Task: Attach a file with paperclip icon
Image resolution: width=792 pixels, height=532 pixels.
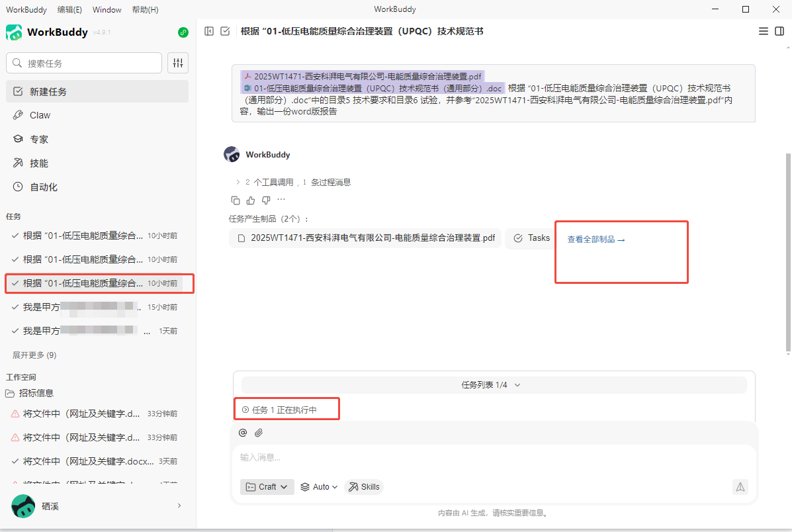Action: click(259, 433)
